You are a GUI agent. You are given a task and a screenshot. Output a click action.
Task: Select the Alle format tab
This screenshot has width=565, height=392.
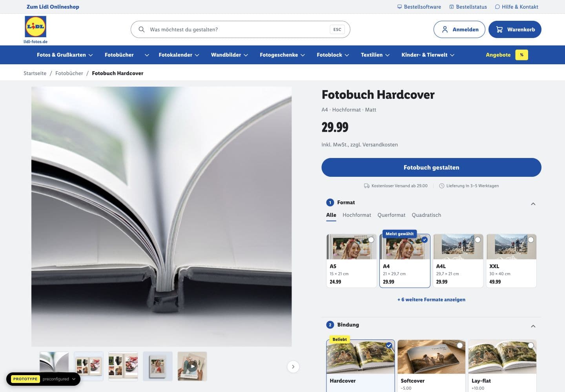331,215
